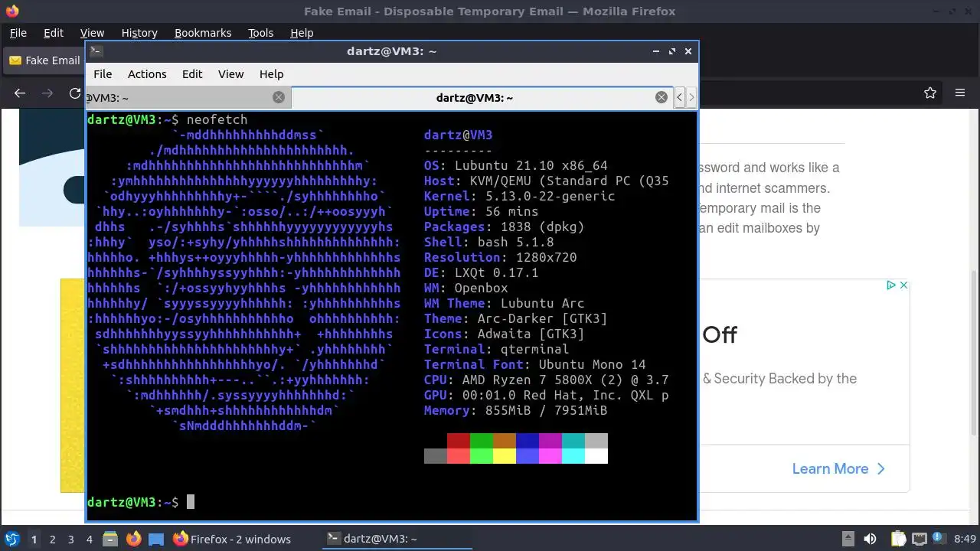The width and height of the screenshot is (980, 551).
Task: Close the ad with the X icon
Action: pyautogui.click(x=903, y=285)
